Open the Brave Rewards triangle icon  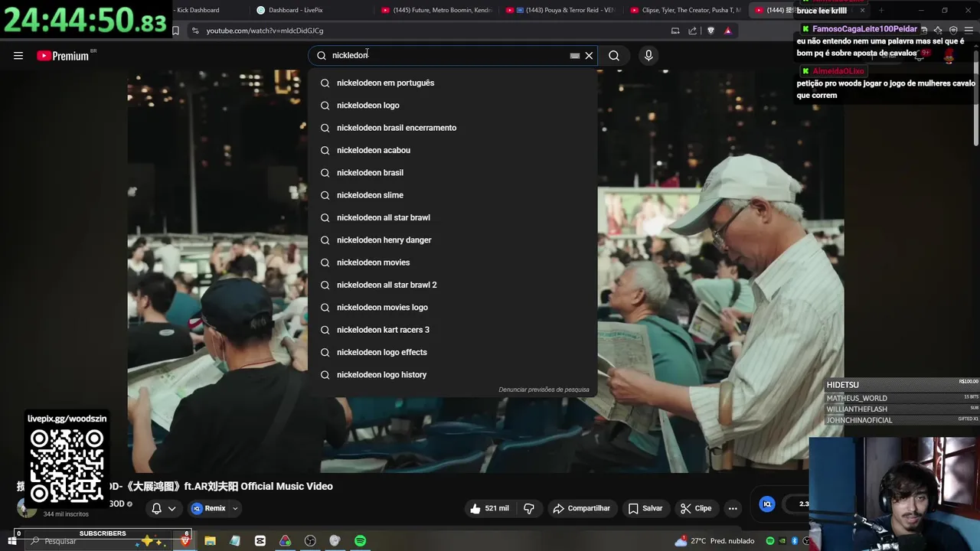pos(728,31)
